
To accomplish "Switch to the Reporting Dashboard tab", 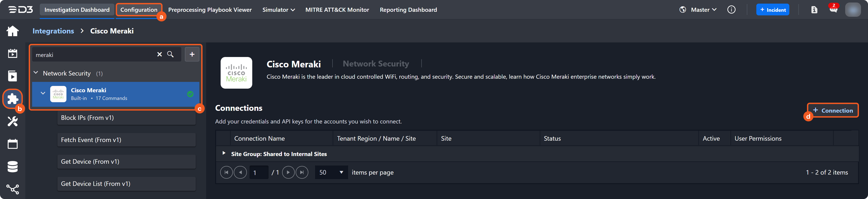I will (x=408, y=10).
